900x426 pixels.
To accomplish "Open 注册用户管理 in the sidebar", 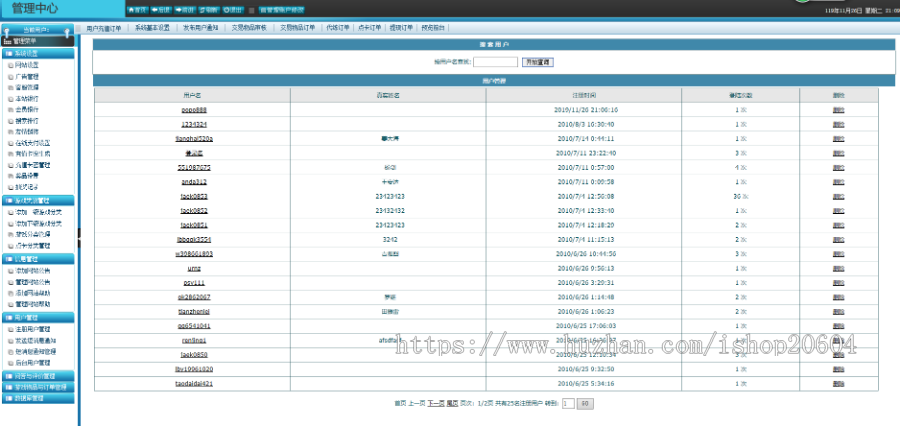I will [x=32, y=330].
